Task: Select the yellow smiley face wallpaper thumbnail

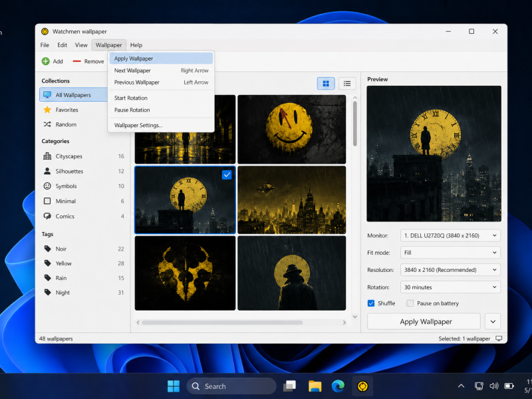Action: (292, 129)
